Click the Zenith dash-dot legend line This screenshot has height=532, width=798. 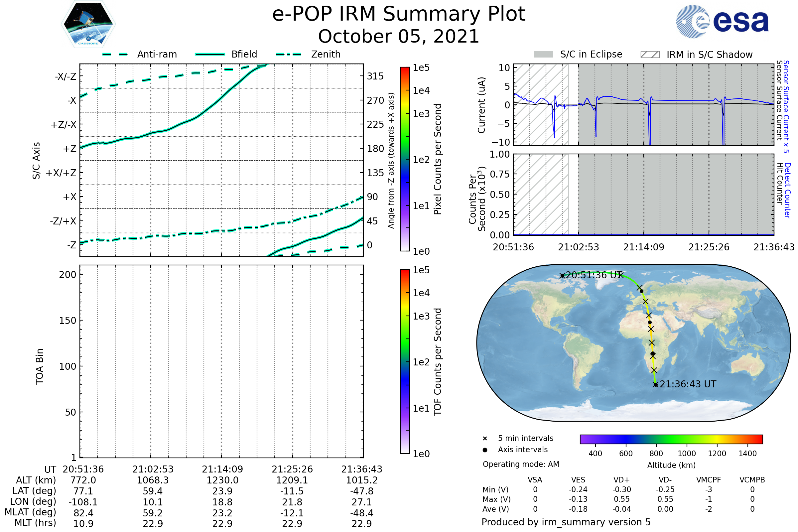click(x=288, y=54)
